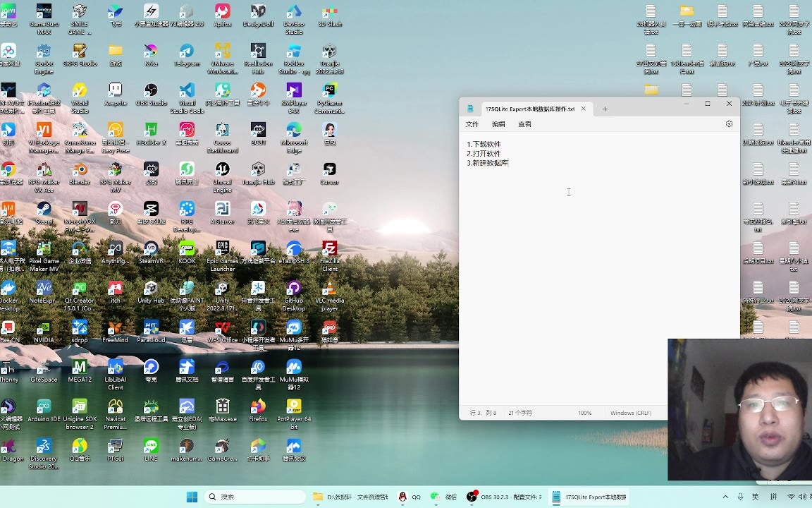Open the 编辑 menu in Notepad

(498, 124)
